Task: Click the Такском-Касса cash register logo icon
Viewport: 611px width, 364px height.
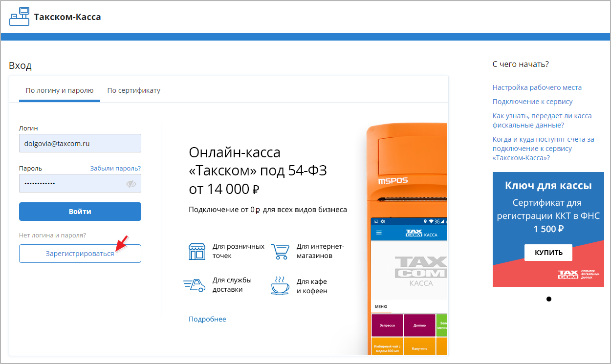Action: (20, 17)
